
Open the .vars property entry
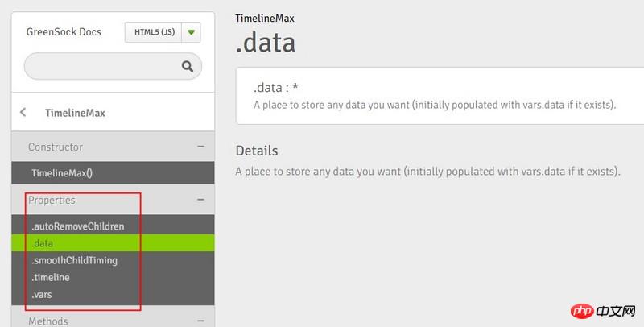pos(41,295)
